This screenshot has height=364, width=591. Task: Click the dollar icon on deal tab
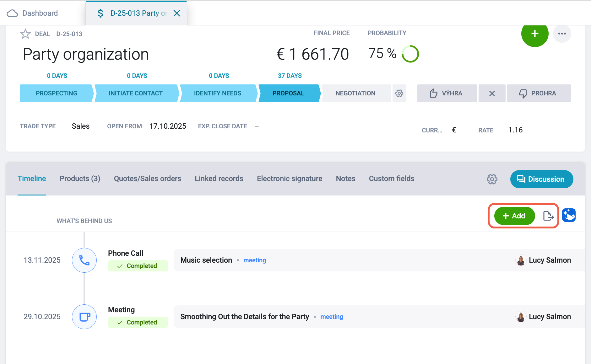tap(100, 13)
